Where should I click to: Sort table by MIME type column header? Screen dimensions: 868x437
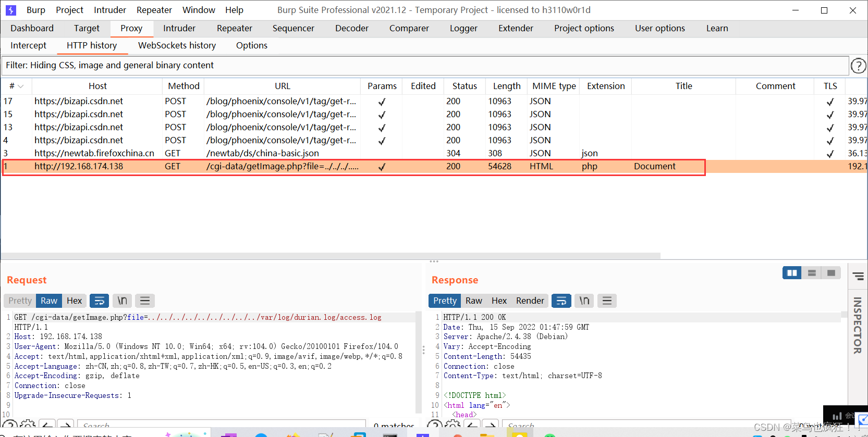tap(554, 86)
